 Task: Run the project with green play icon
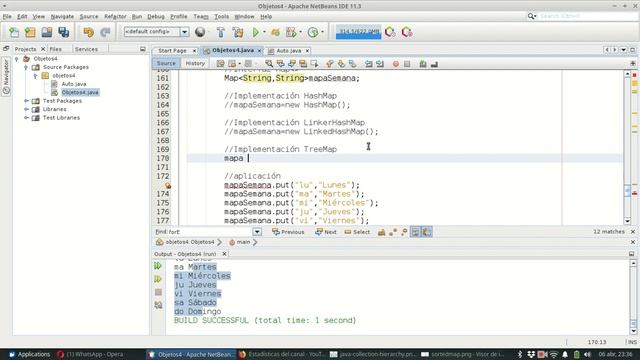tap(256, 32)
